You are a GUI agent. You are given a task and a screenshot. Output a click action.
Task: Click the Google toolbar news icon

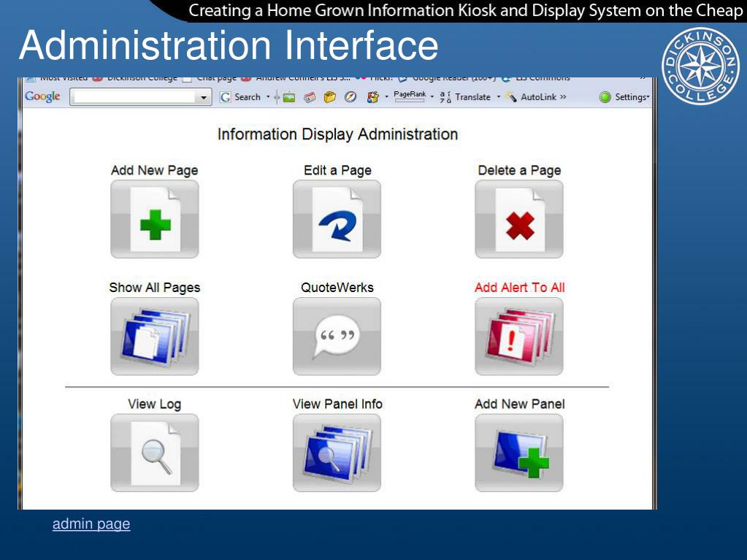pos(310,97)
